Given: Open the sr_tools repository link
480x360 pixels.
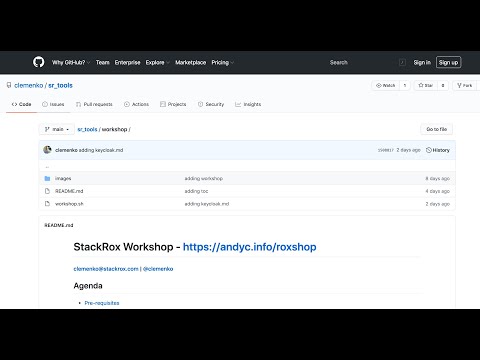Looking at the screenshot, I should (60, 85).
